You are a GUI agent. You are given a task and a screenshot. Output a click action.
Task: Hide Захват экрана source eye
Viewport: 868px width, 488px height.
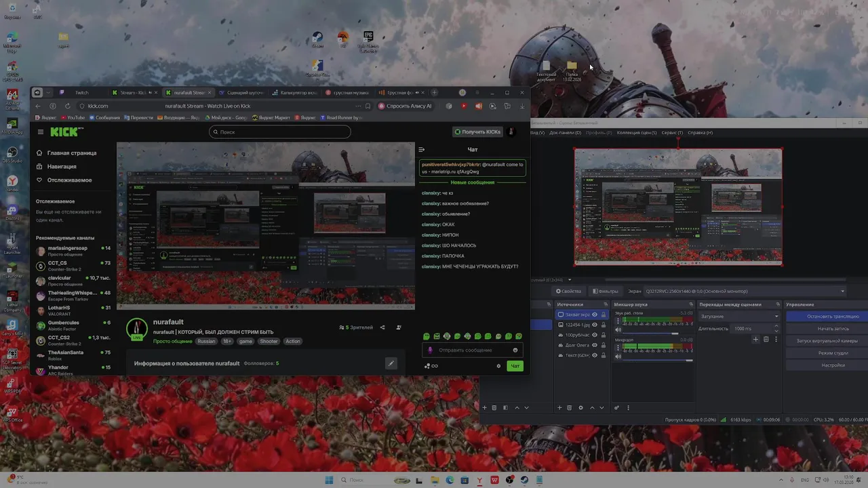tap(595, 314)
